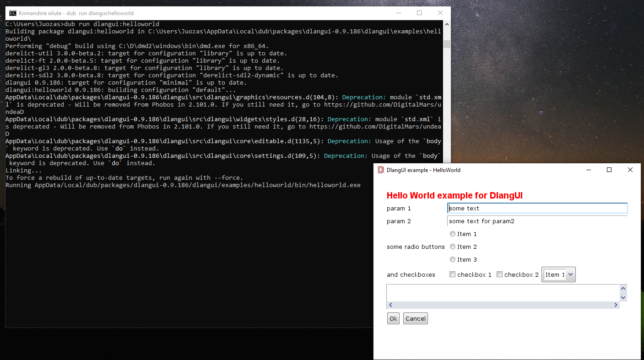Enable checkbox 1
The image size is (644, 360).
[452, 274]
